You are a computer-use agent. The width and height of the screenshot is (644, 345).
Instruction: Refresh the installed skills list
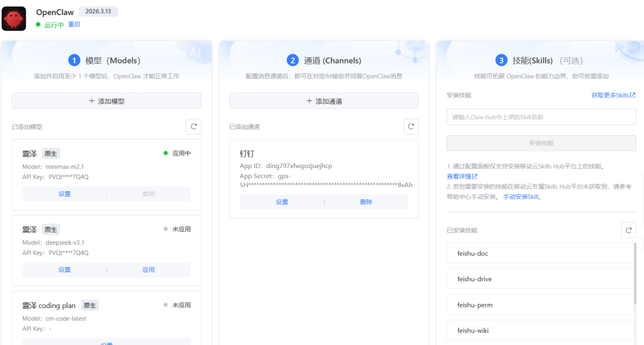(x=628, y=230)
